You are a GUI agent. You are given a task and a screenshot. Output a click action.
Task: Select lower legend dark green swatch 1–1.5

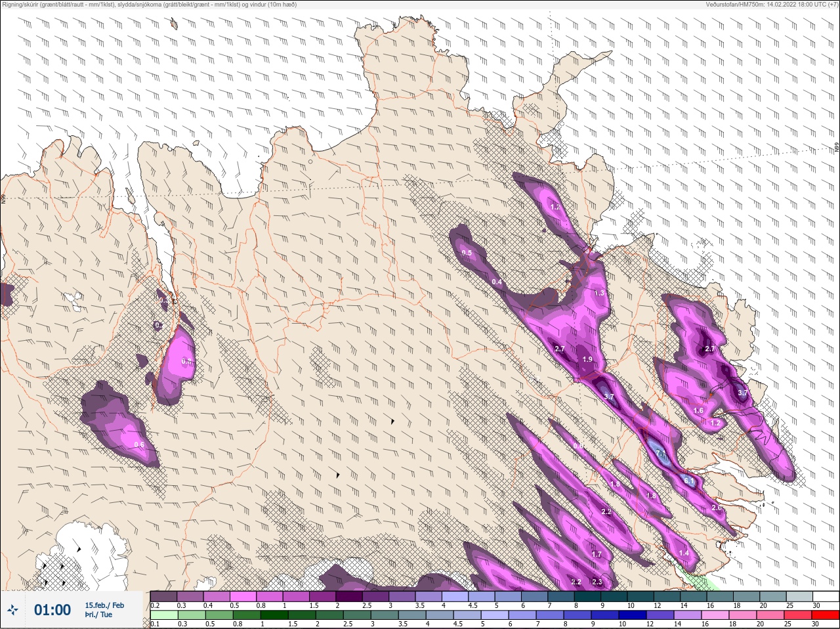click(274, 615)
